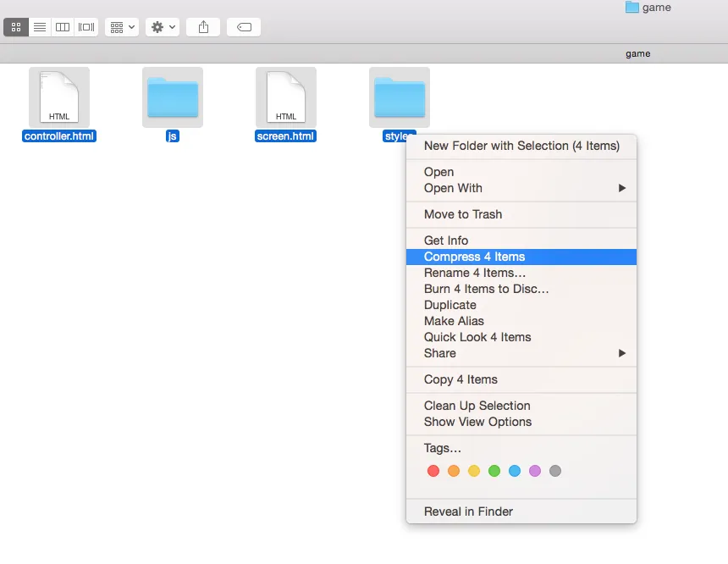Switch to column view in toolbar

tap(63, 27)
